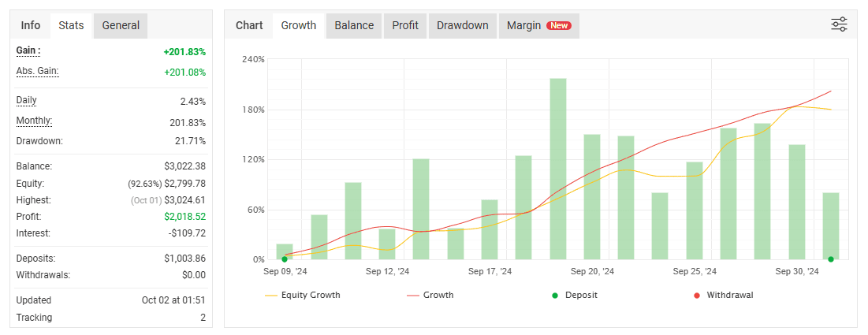Click the green deposit dot near Sep 30
The image size is (868, 335).
tap(831, 259)
